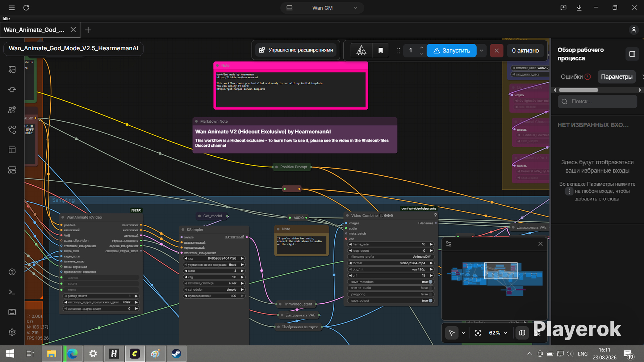Screen dimensions: 644x362
Task: Toggle the minimap map icon
Action: click(x=522, y=333)
